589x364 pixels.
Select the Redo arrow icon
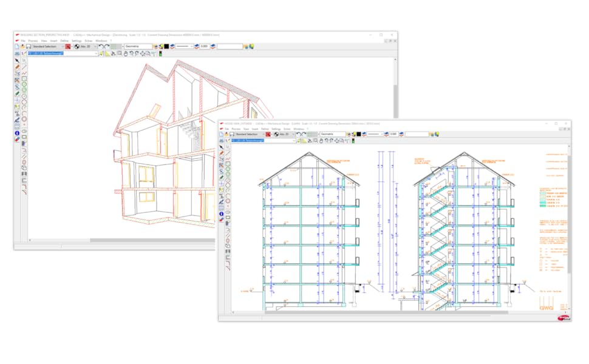pos(305,134)
